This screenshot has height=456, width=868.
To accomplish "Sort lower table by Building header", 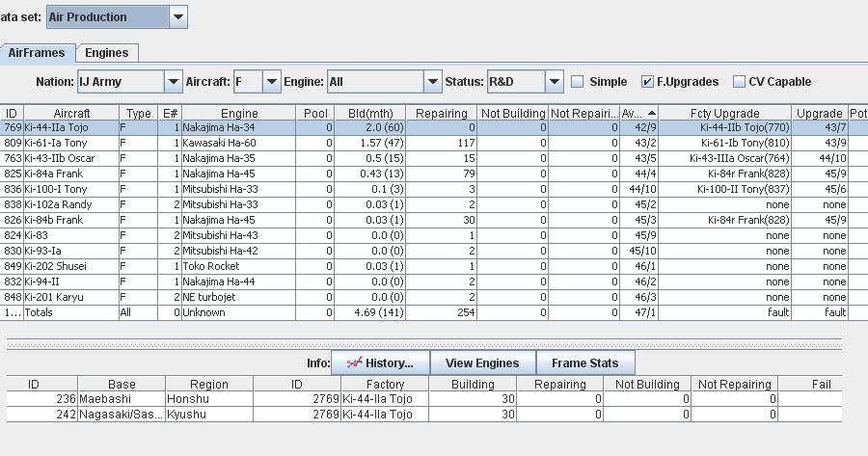I will click(473, 384).
